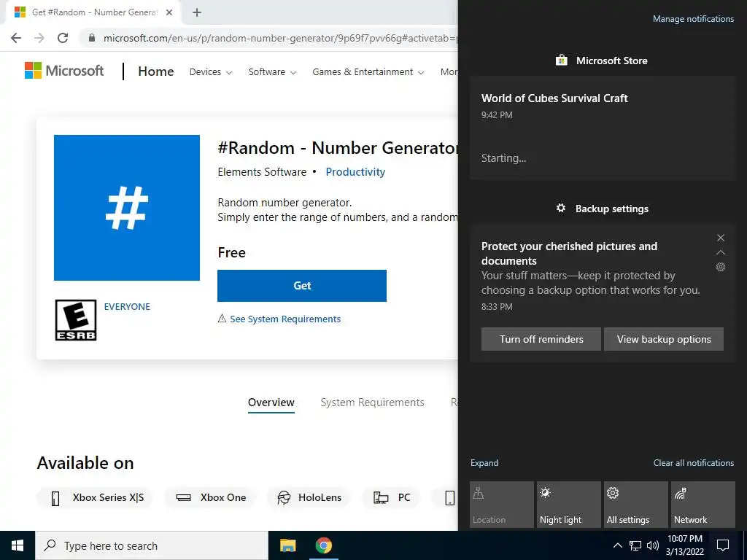The width and height of the screenshot is (747, 560).
Task: Click the Chrome address bar URL
Action: coord(280,38)
